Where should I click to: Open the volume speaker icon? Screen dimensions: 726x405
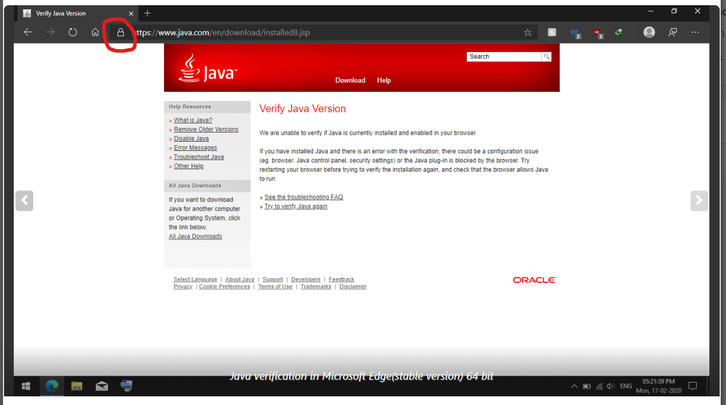pyautogui.click(x=611, y=386)
